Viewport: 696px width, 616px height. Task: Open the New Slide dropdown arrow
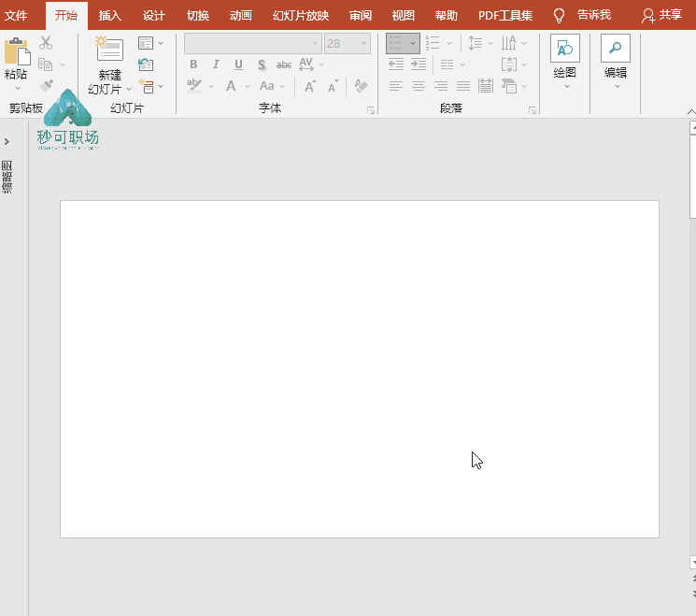pyautogui.click(x=129, y=90)
